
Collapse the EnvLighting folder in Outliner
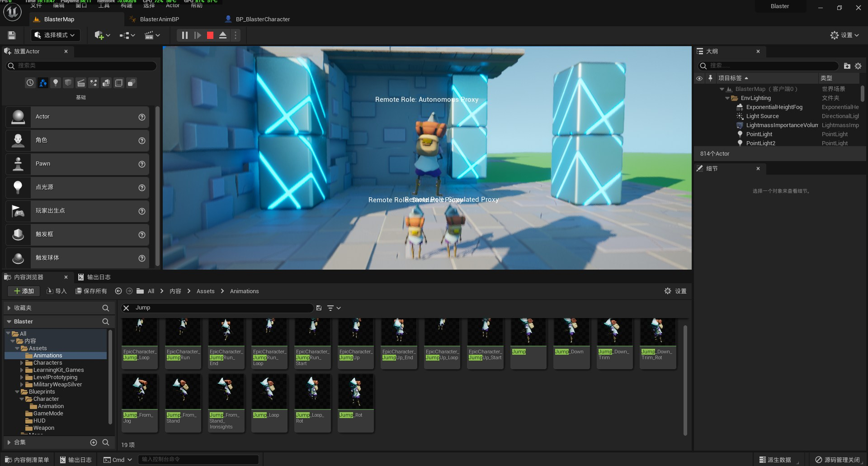727,98
